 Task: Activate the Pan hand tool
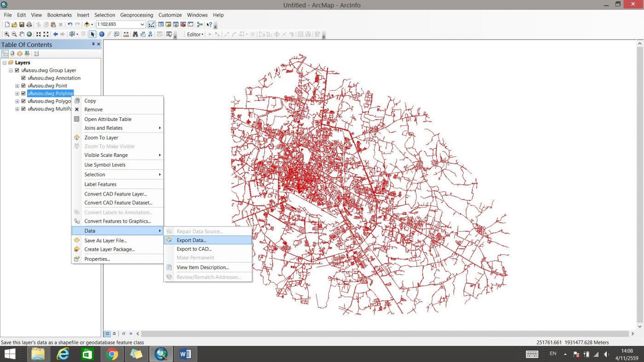pos(22,34)
